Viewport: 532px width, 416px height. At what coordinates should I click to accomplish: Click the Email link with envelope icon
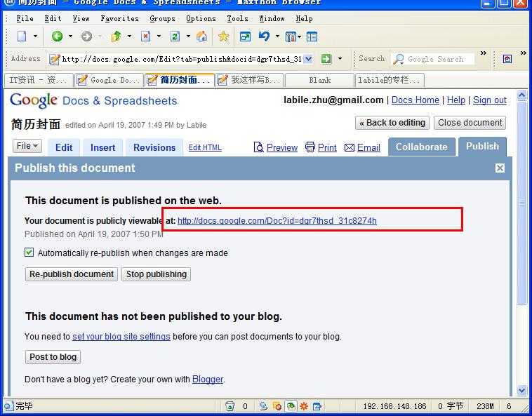tap(362, 148)
